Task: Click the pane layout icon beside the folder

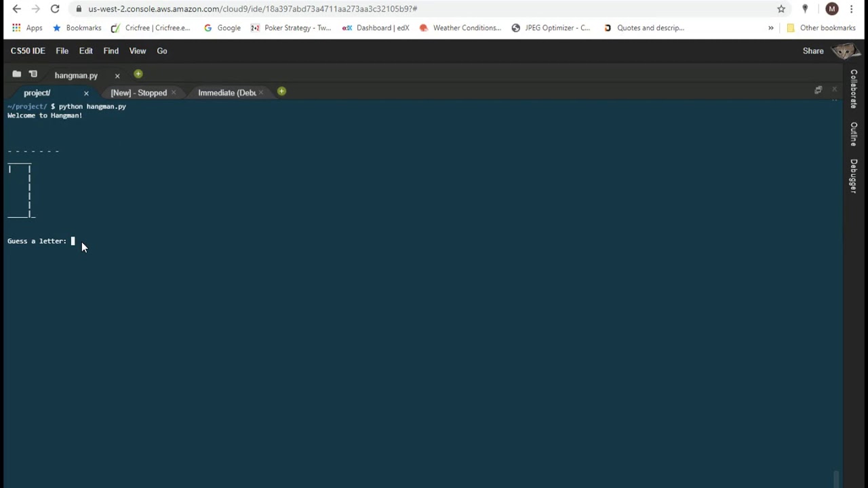Action: coord(33,74)
